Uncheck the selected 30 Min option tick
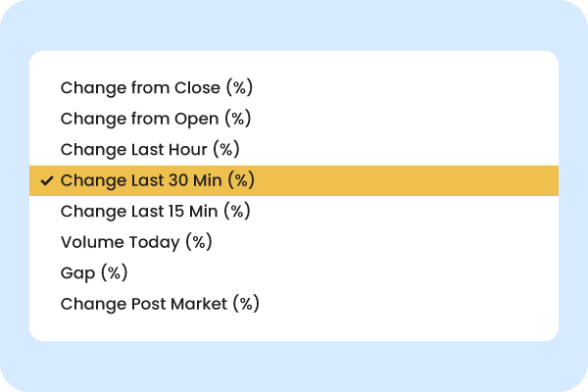588x392 pixels. pyautogui.click(x=45, y=180)
